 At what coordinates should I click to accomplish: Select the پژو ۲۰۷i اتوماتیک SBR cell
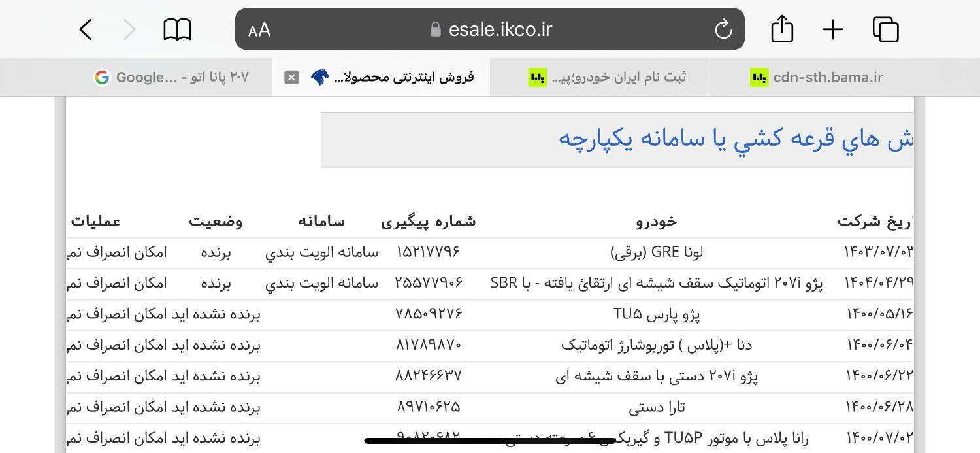657,283
